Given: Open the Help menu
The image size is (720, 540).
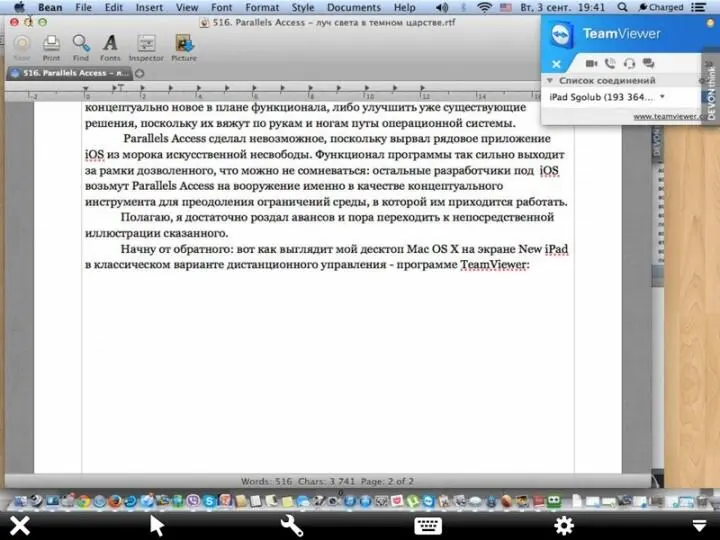Looking at the screenshot, I should [x=405, y=7].
